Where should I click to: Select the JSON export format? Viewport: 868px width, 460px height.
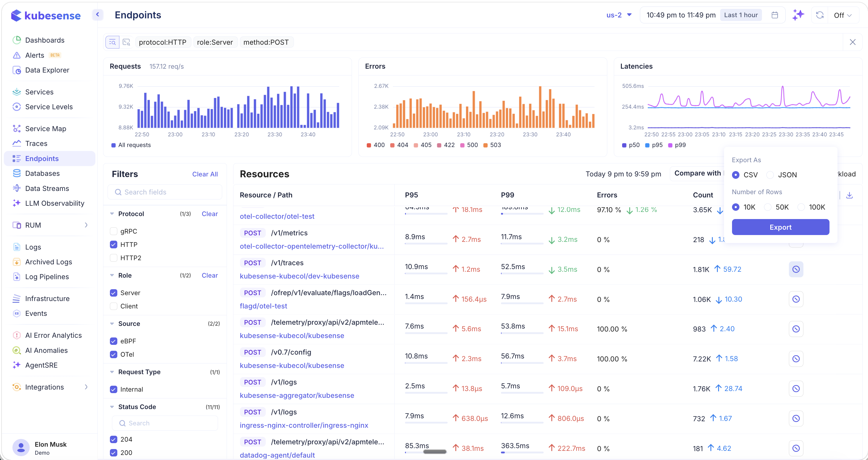[770, 175]
